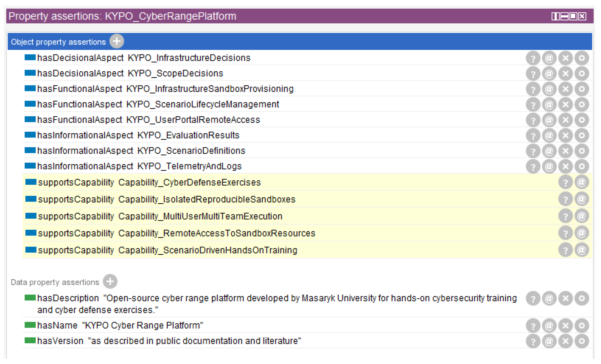Image resolution: width=601 pixels, height=364 pixels.
Task: Annotate the KYPO_EvaluationResults assertion
Action: [x=549, y=135]
